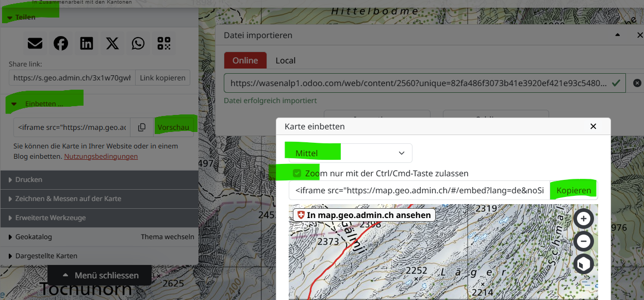This screenshot has width=644, height=300.
Task: Click Menü schliessen button
Action: [100, 275]
